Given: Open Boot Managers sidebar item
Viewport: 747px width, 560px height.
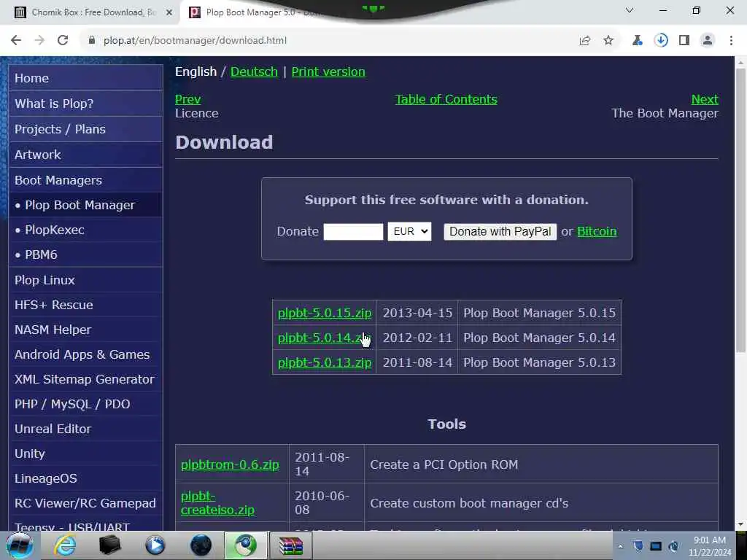Looking at the screenshot, I should [86, 180].
